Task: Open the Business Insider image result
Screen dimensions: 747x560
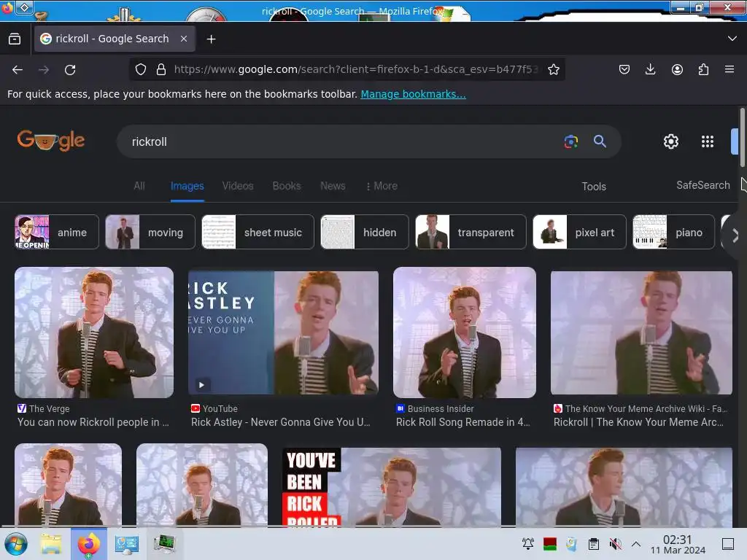Action: pyautogui.click(x=465, y=332)
